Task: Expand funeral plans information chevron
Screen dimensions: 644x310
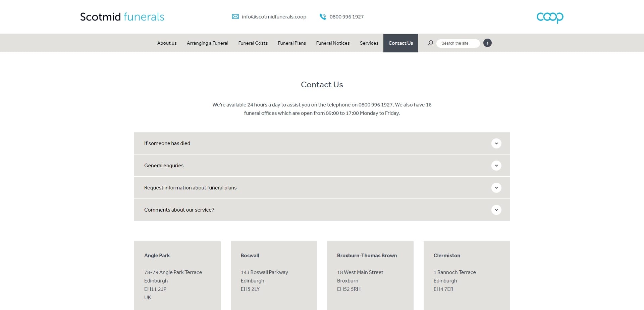Action: tap(496, 188)
